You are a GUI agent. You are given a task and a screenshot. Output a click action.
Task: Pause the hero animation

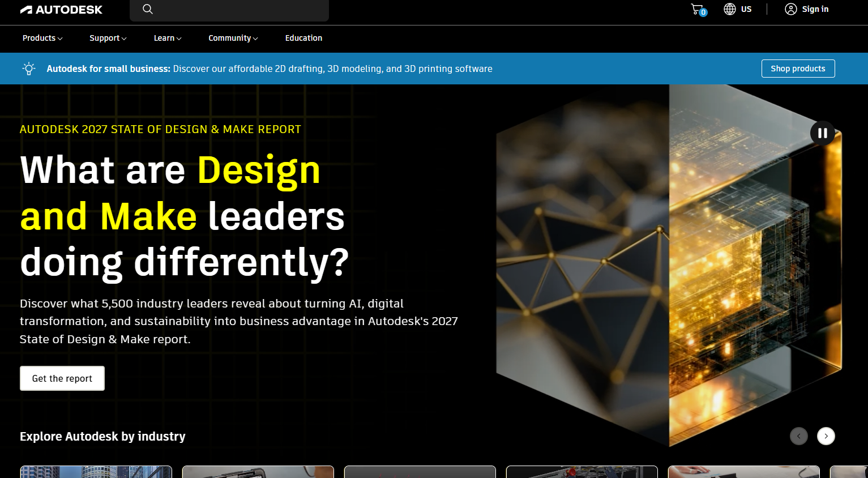click(x=823, y=133)
